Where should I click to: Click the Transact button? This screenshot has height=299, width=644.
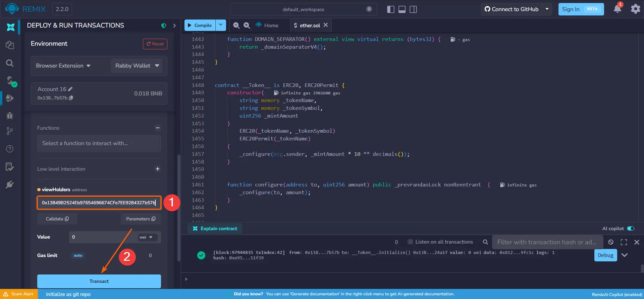tap(99, 281)
